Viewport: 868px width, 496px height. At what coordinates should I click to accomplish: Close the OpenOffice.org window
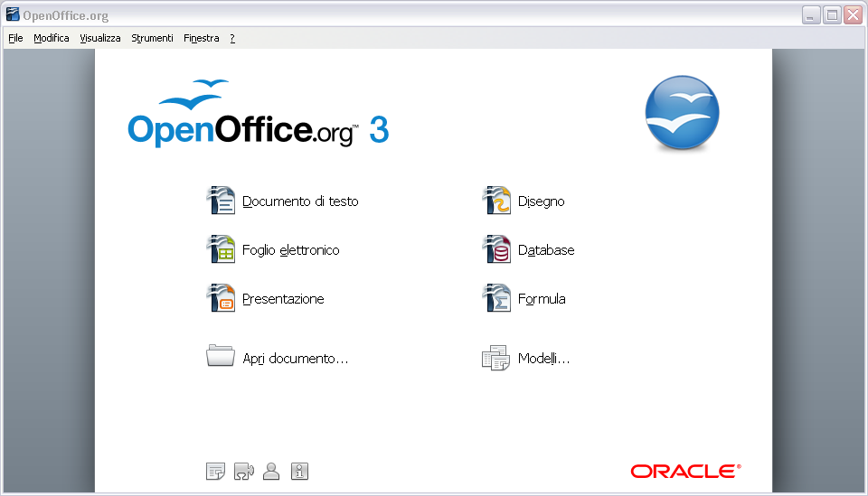pyautogui.click(x=853, y=15)
